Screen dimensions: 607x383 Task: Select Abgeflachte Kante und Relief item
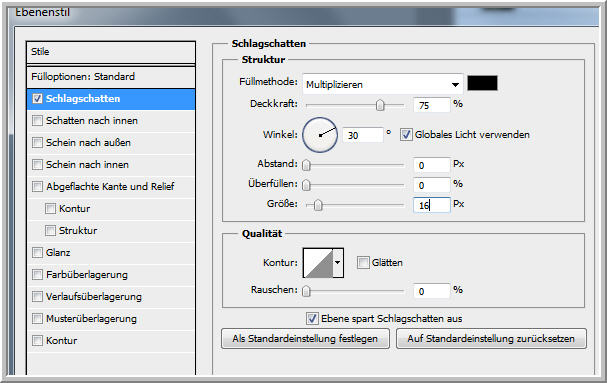pos(111,187)
